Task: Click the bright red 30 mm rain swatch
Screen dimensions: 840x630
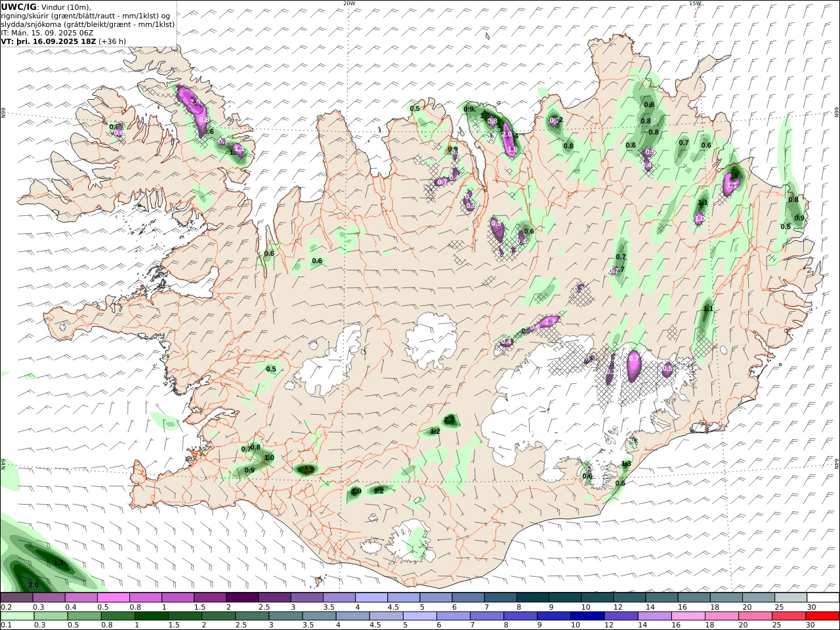Action: coord(822,616)
